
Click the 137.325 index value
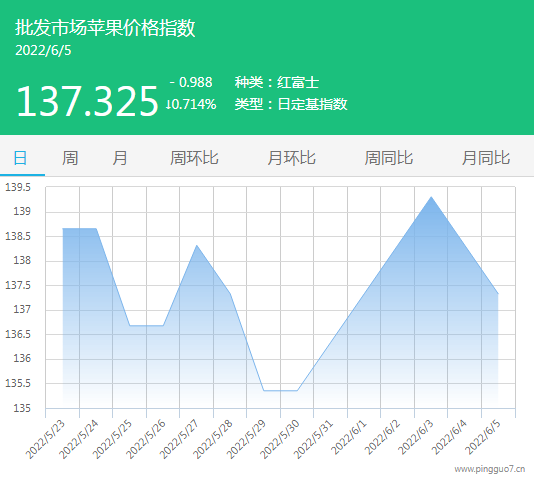click(88, 101)
